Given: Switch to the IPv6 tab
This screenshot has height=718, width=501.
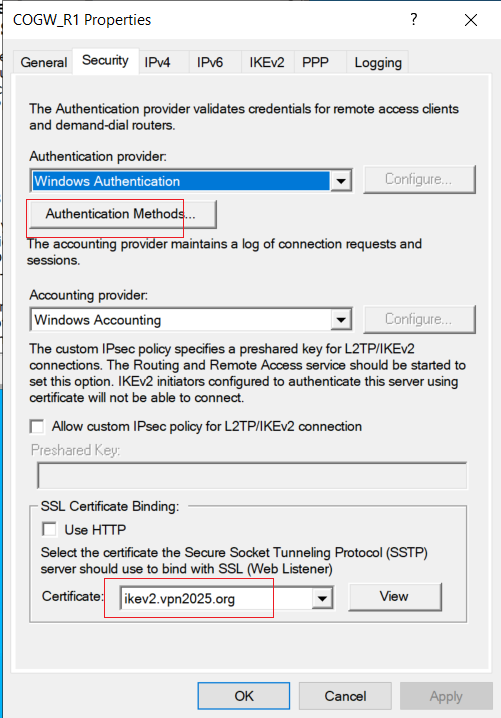Looking at the screenshot, I should click(x=210, y=62).
